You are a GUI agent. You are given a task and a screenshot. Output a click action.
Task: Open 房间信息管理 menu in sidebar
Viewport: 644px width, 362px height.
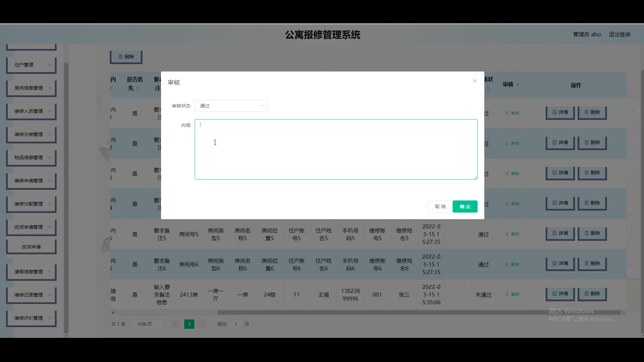[x=31, y=88]
